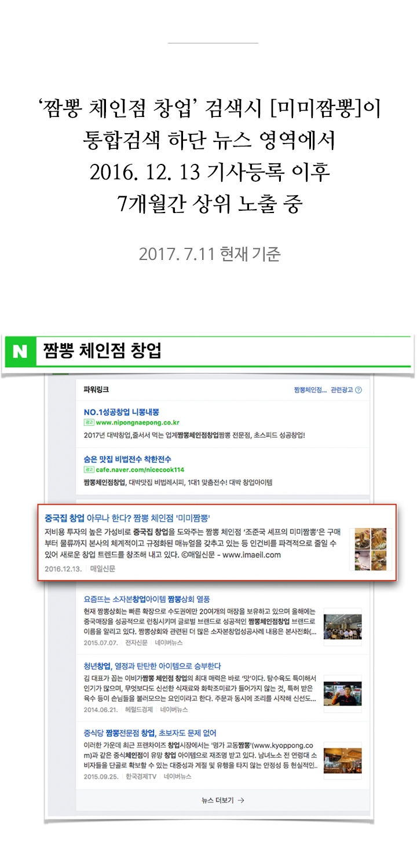417x868 pixels.
Task: Click the 짬뽕상회 article thumbnail image
Action: (x=343, y=627)
